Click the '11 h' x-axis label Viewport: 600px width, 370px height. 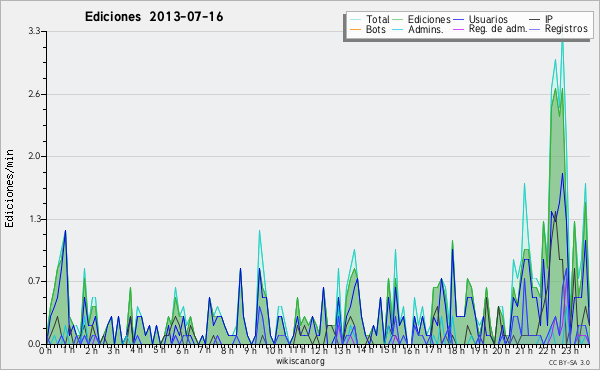coord(297,350)
